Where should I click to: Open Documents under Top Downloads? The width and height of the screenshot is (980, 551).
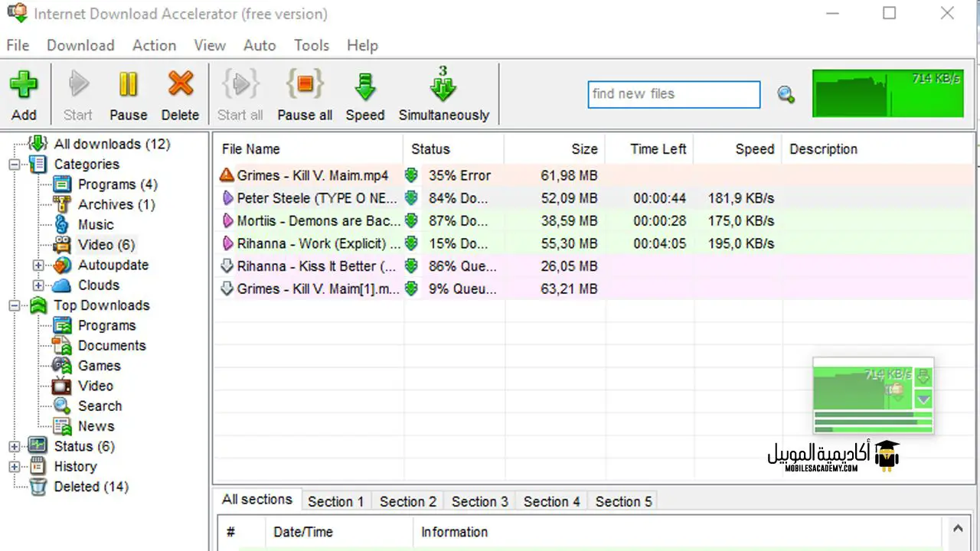click(112, 345)
